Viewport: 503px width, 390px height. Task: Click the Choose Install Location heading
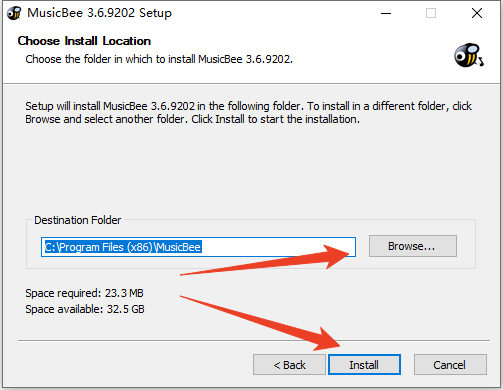point(84,41)
